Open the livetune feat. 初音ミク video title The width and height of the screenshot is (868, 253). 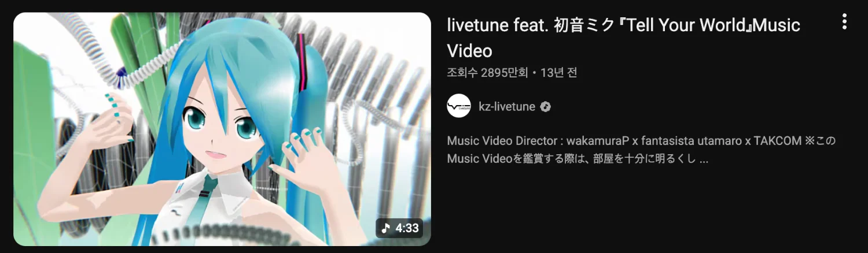click(x=624, y=38)
